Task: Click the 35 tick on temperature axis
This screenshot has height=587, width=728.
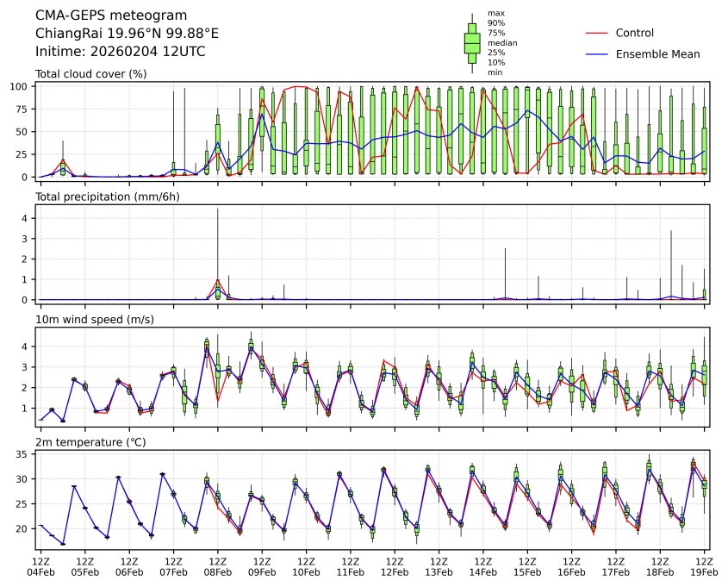Action: pos(22,454)
